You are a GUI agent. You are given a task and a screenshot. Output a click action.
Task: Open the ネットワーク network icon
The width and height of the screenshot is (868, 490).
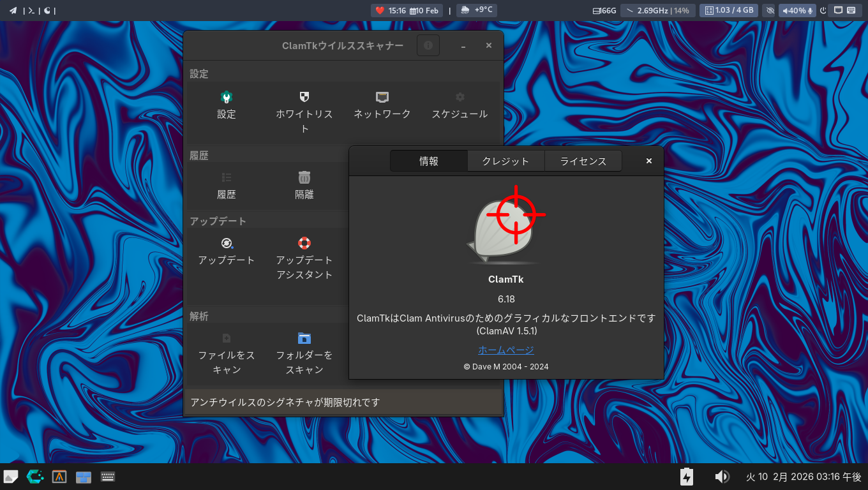tap(382, 97)
